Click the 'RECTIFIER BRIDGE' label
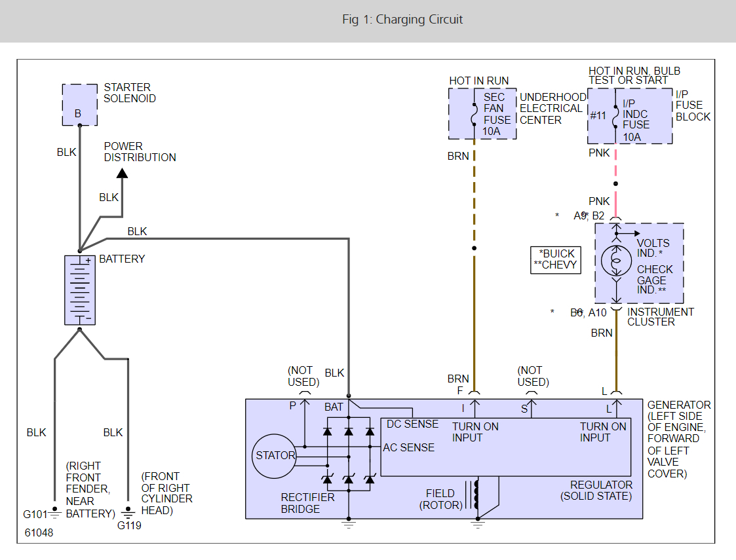 [x=307, y=503]
